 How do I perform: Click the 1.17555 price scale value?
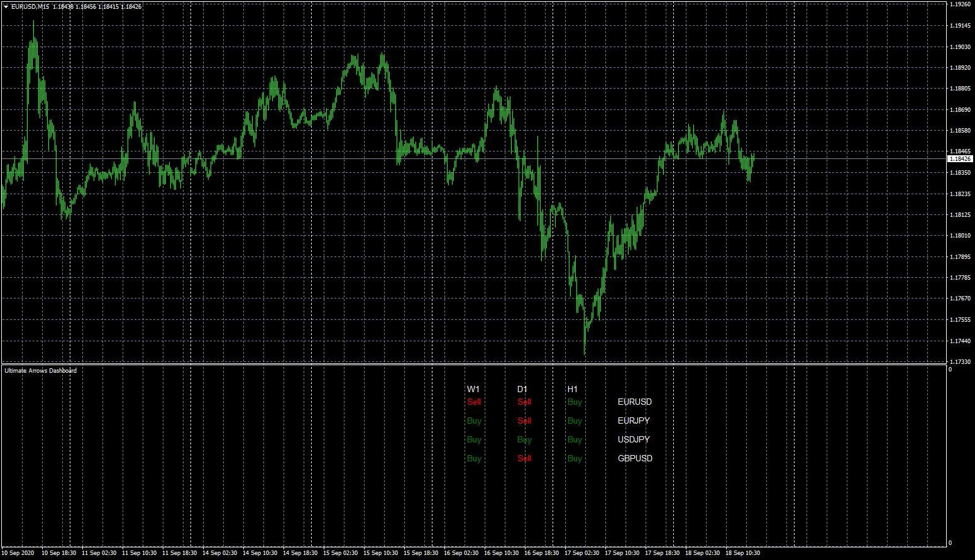(x=960, y=320)
